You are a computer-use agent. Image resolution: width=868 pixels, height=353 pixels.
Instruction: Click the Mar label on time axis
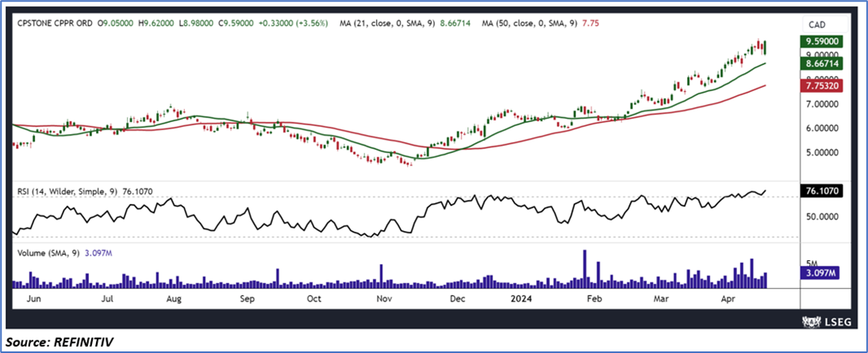tap(660, 299)
